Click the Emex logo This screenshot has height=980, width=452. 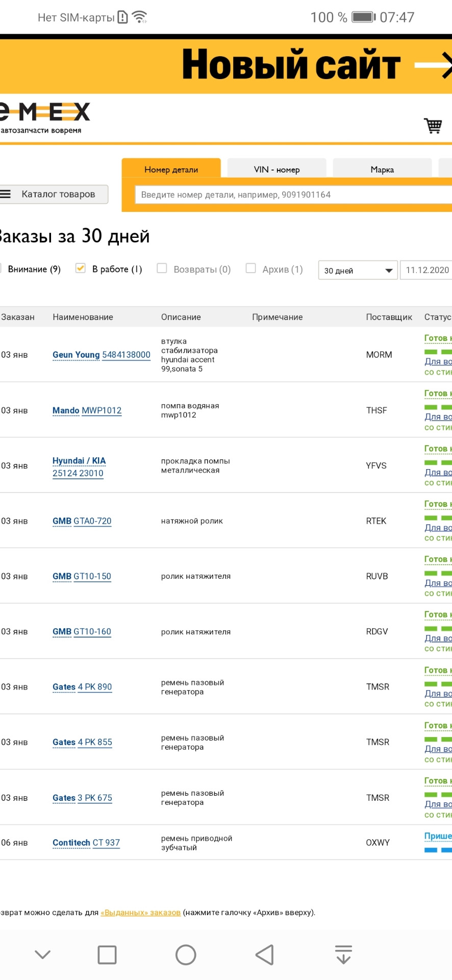(x=45, y=117)
